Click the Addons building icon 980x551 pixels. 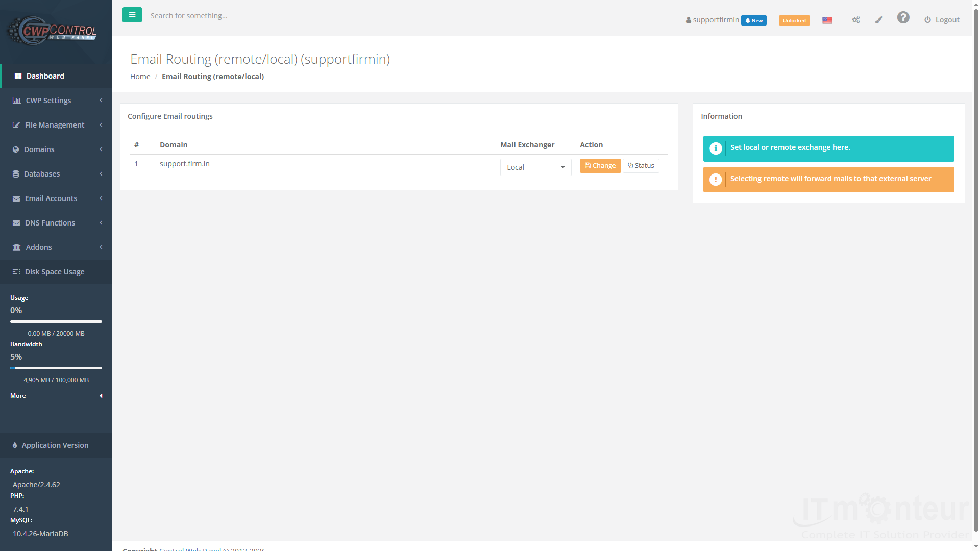point(17,247)
